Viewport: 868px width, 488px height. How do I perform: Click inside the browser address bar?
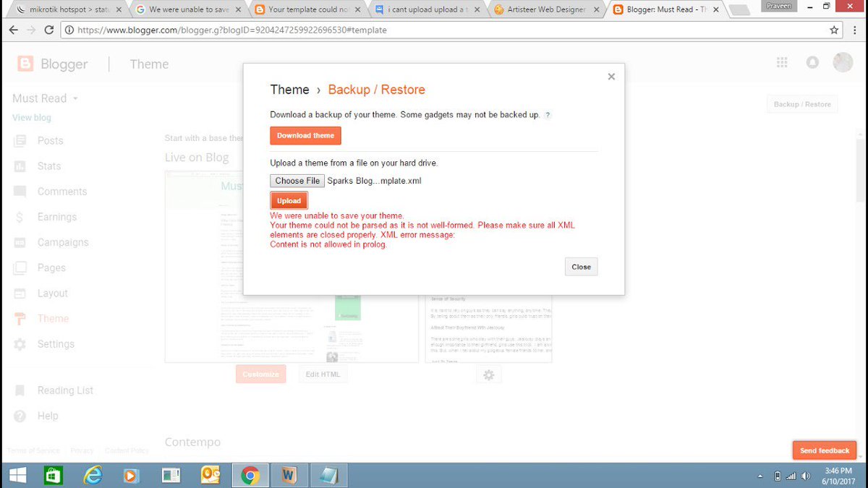289,30
